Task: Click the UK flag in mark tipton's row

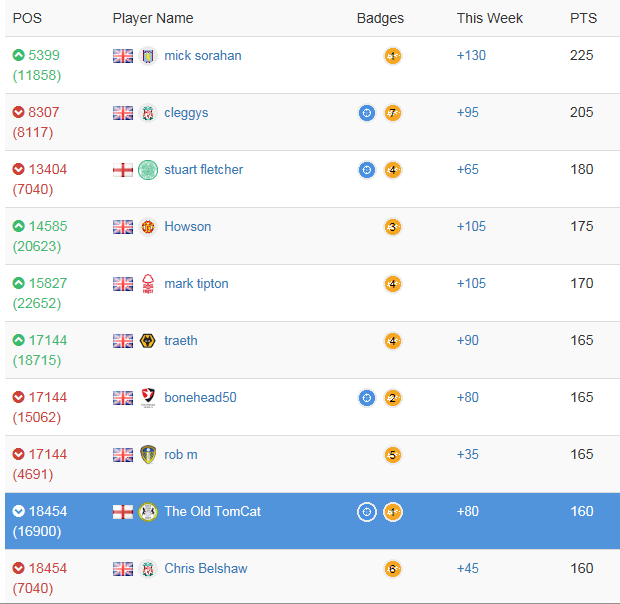Action: pyautogui.click(x=123, y=284)
